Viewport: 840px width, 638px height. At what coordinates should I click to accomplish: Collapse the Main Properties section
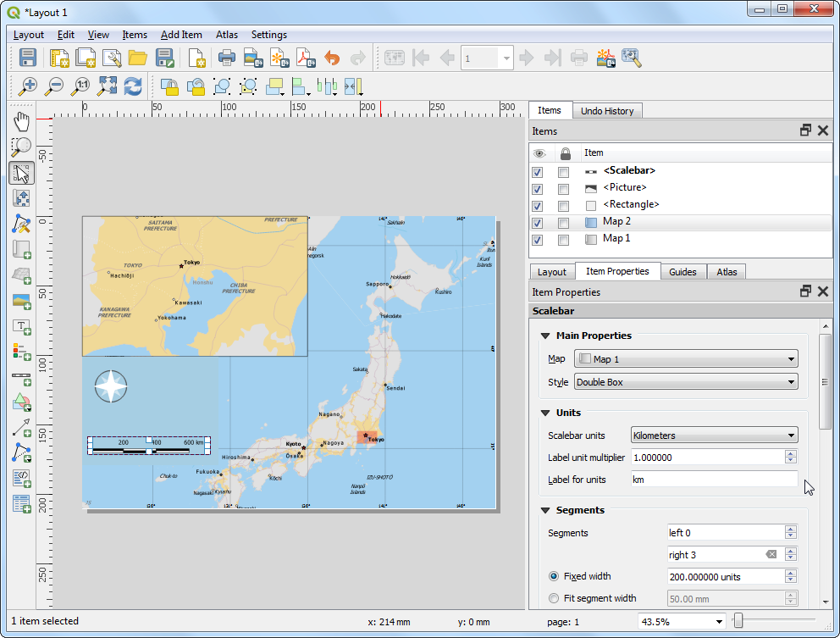click(545, 336)
